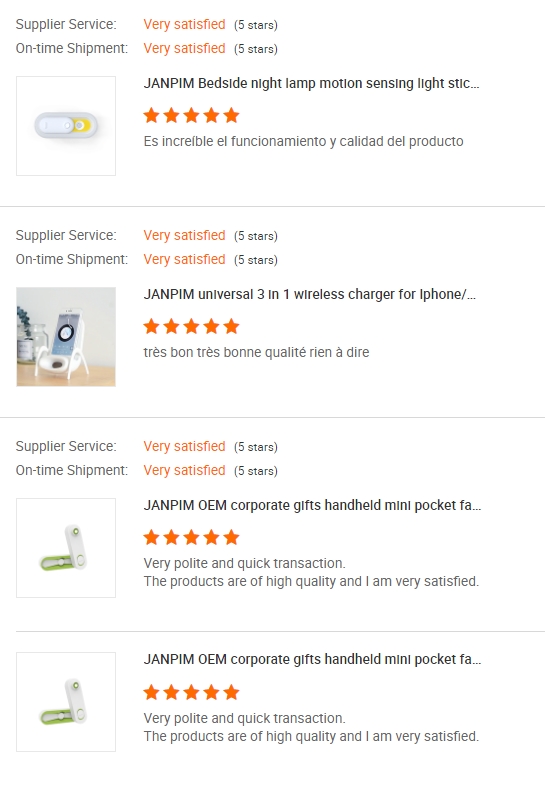The width and height of the screenshot is (545, 796).
Task: Open the last pocket fan product thumbnail
Action: 66,702
